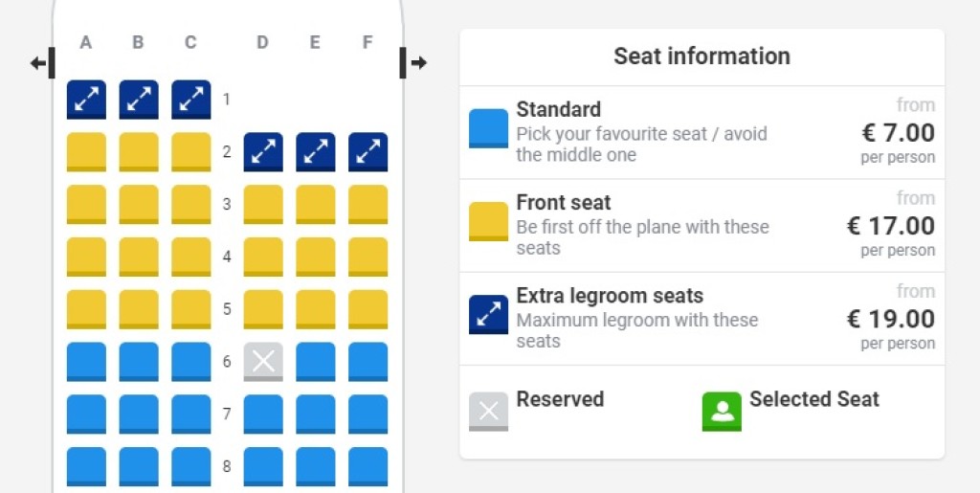The height and width of the screenshot is (493, 980).
Task: Select standard blue seat 6A
Action: click(x=86, y=362)
